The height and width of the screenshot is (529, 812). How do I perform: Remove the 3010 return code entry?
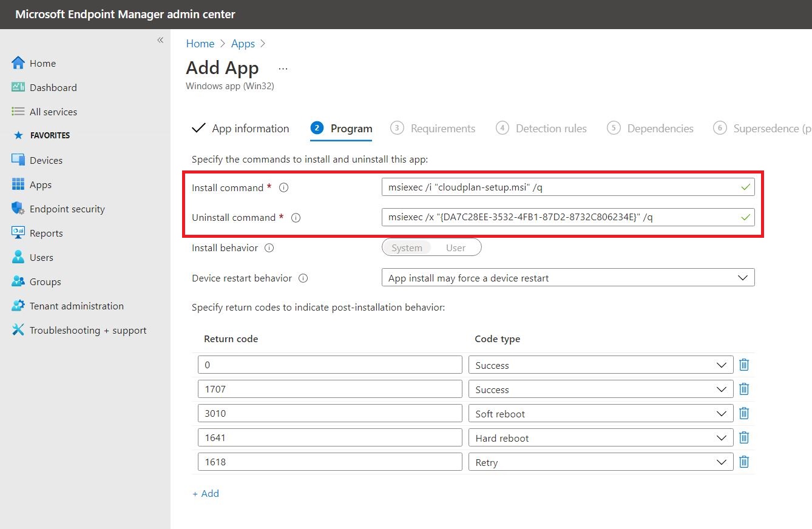744,413
